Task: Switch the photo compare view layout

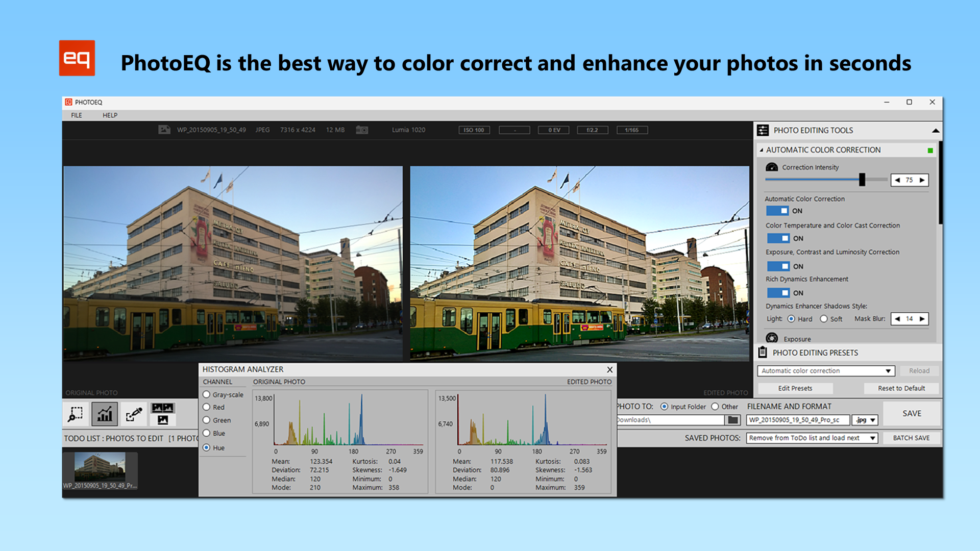Action: [163, 414]
